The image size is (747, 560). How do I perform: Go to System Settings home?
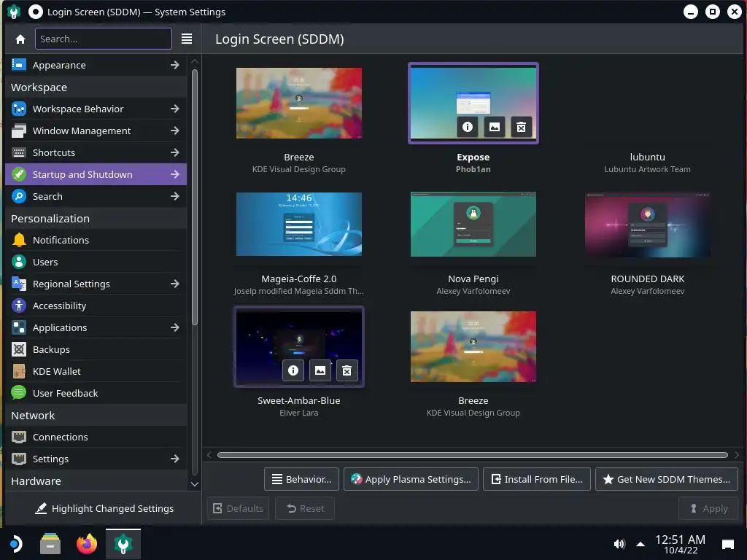click(x=20, y=39)
